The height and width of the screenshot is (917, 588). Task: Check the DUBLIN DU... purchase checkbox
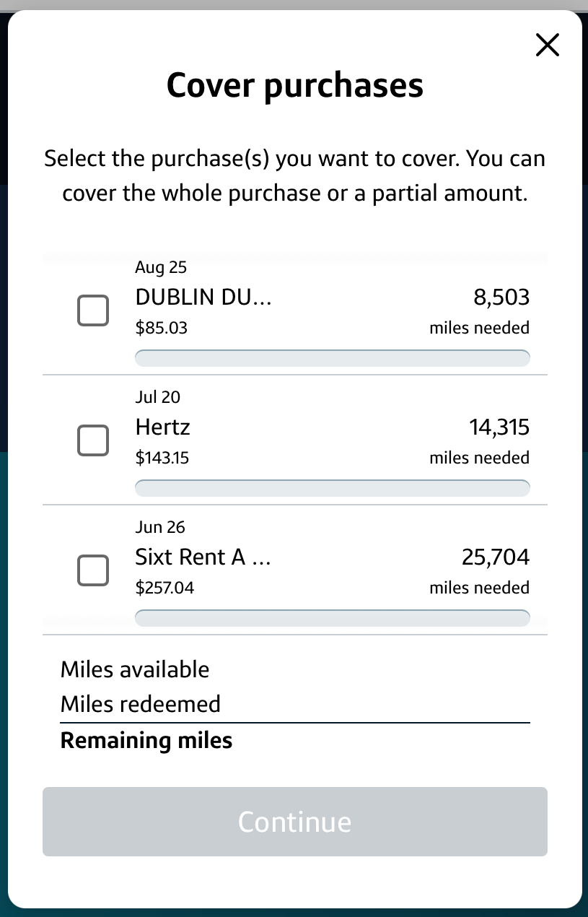click(93, 311)
